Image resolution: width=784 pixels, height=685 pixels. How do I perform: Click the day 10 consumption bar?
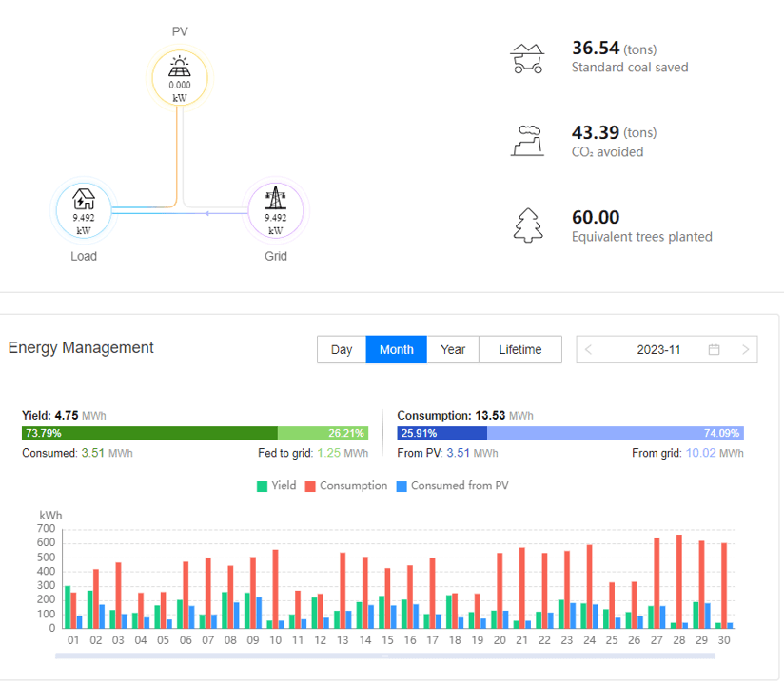(x=276, y=589)
